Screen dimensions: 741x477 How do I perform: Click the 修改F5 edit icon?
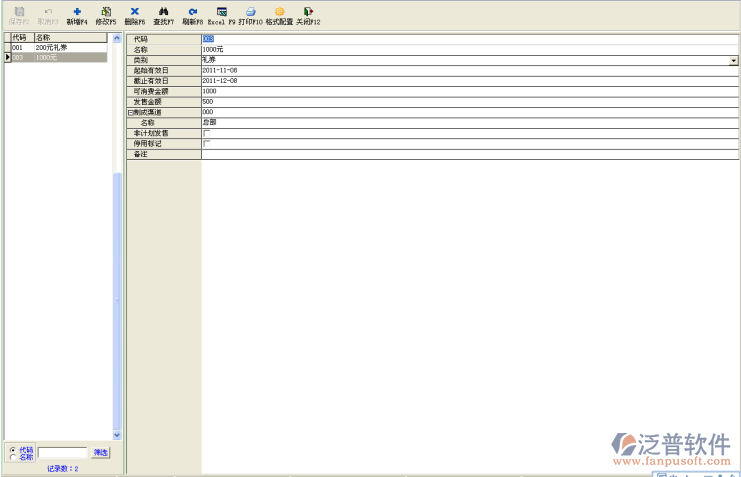(x=106, y=12)
